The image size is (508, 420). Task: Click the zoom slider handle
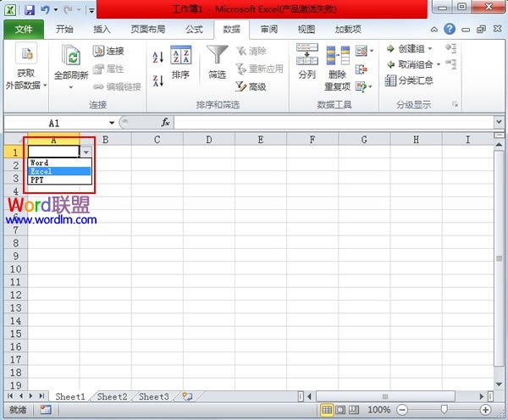(444, 410)
